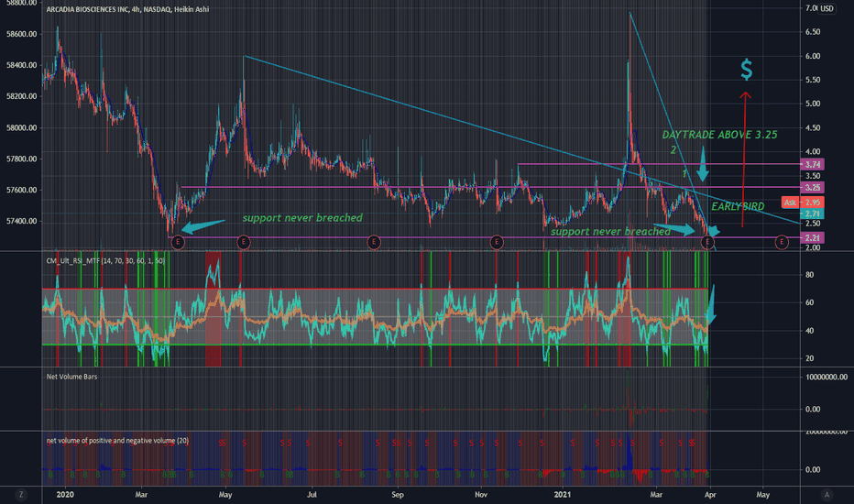Viewport: 854px width, 504px height.
Task: Select the Net Volume Bars indicator legend
Action: 71,377
